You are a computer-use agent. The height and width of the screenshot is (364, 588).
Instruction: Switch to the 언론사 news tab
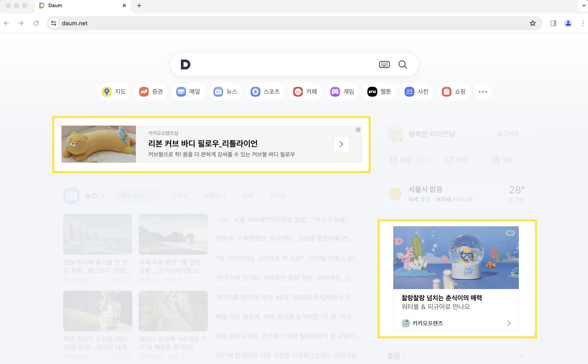pyautogui.click(x=179, y=195)
